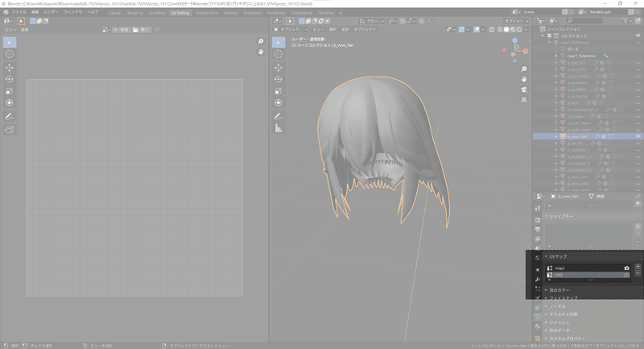Click the zoom icon in UV editor
Image resolution: width=644 pixels, height=349 pixels.
pos(260,42)
